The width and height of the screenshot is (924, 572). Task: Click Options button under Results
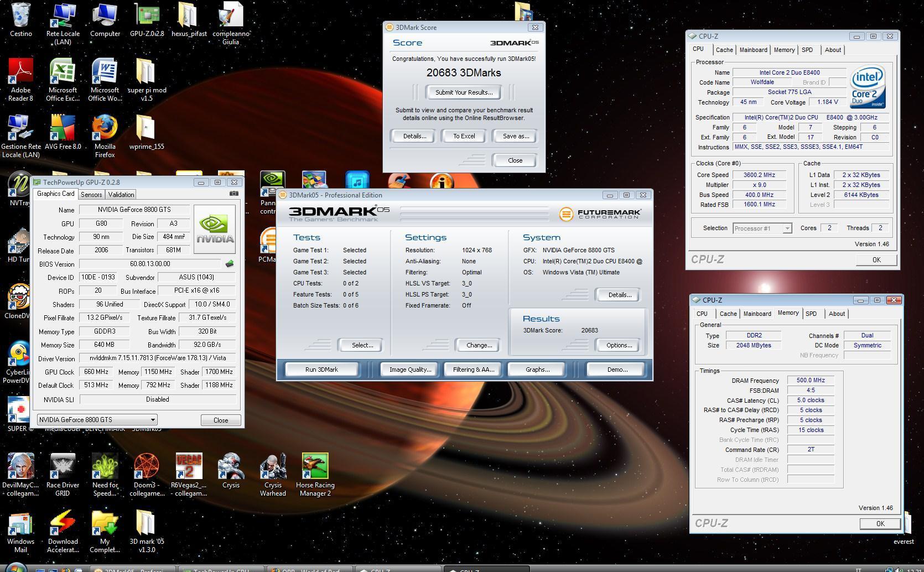(619, 345)
